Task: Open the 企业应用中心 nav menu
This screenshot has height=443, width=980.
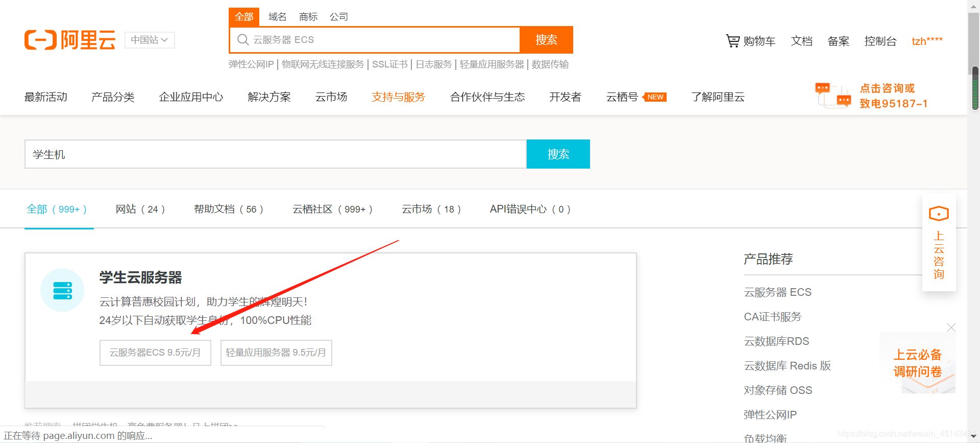Action: click(191, 97)
